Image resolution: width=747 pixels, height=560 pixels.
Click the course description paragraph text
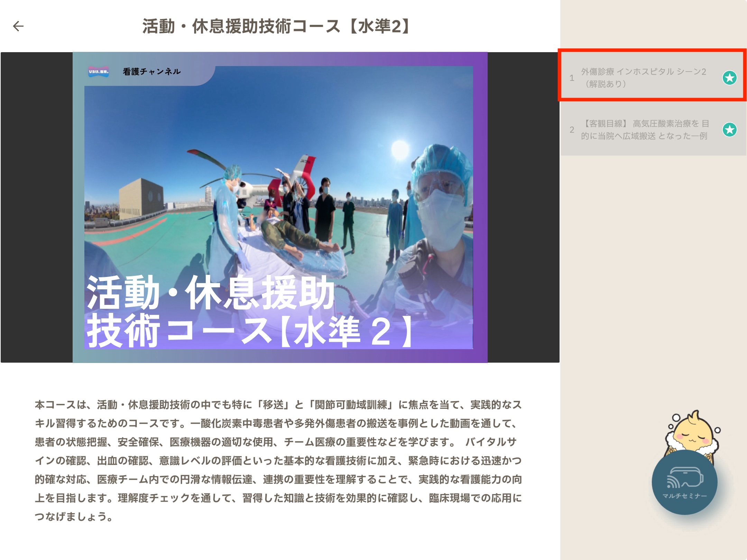tap(278, 460)
